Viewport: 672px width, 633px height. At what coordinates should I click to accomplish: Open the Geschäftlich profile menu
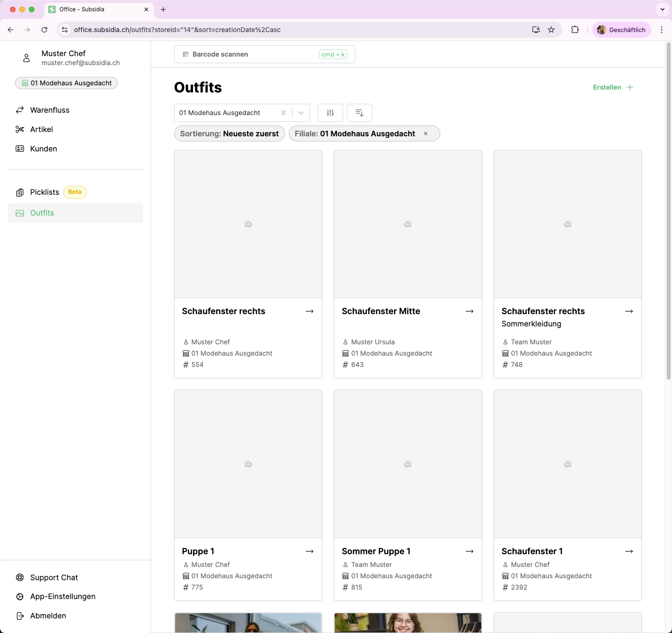(622, 30)
